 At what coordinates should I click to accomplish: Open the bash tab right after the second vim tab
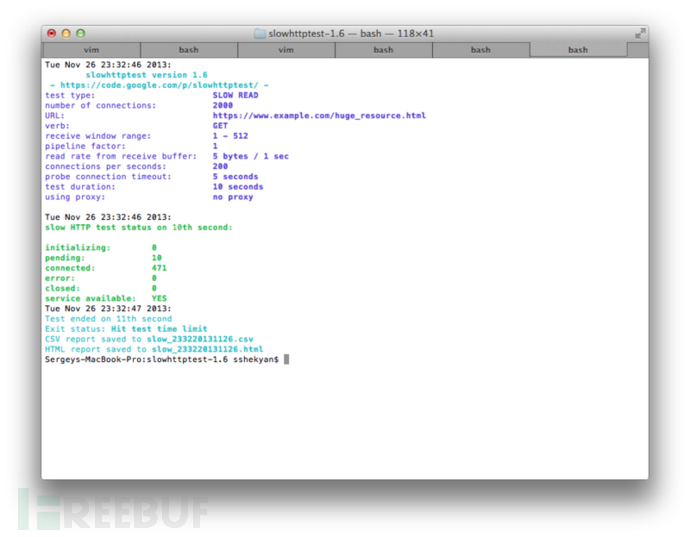(383, 50)
